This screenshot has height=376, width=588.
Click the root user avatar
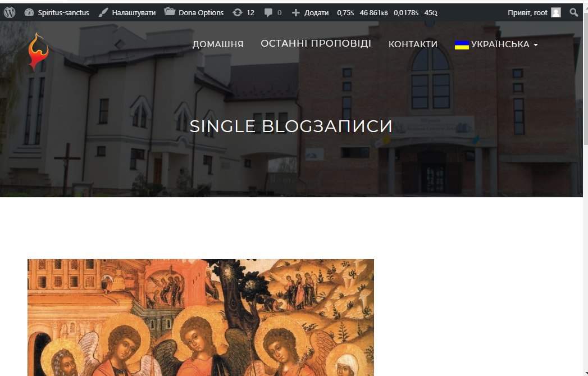(556, 13)
